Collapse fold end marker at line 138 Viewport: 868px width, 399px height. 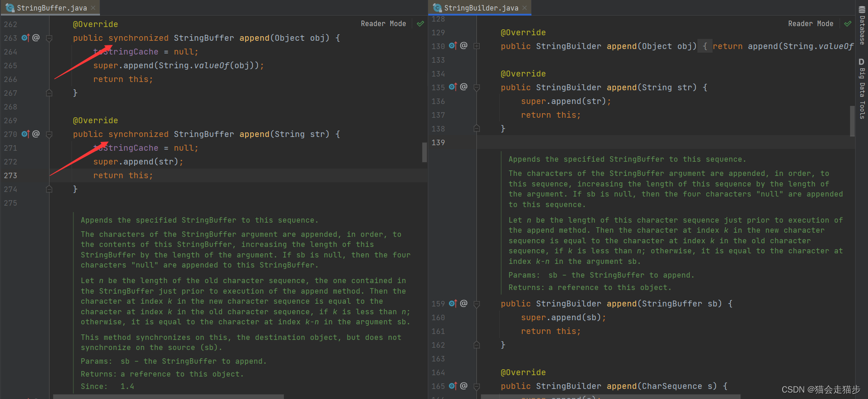(477, 129)
